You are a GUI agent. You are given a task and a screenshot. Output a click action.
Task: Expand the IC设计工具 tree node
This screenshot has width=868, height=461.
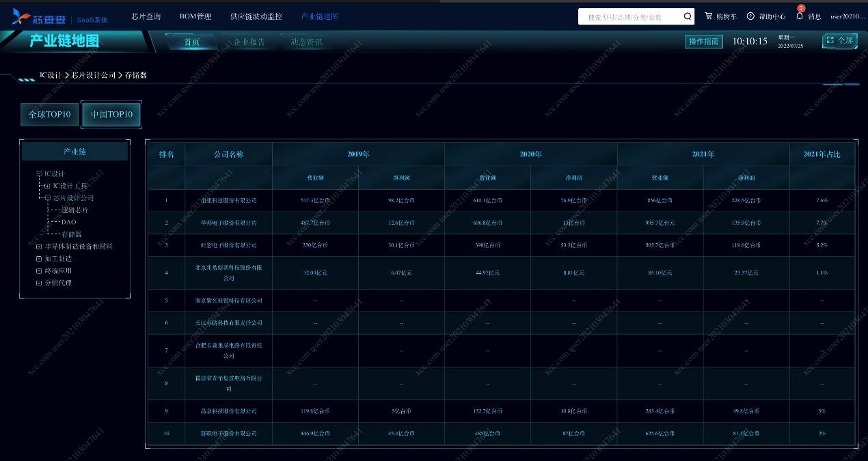click(x=47, y=186)
